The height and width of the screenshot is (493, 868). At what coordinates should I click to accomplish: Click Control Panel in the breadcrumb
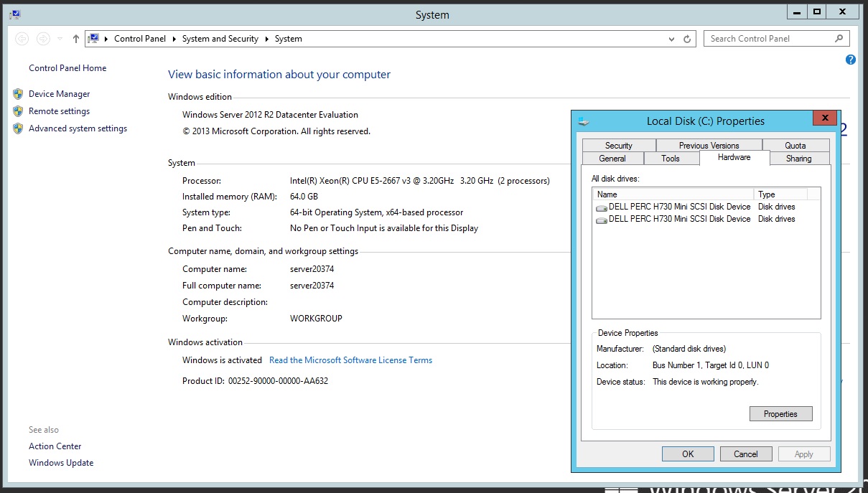pyautogui.click(x=140, y=39)
